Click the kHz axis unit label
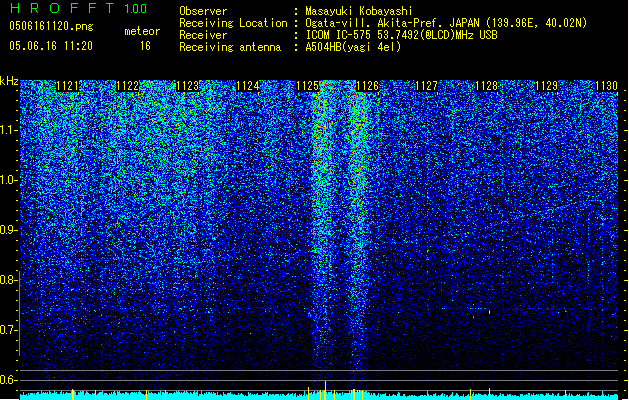 [9, 81]
